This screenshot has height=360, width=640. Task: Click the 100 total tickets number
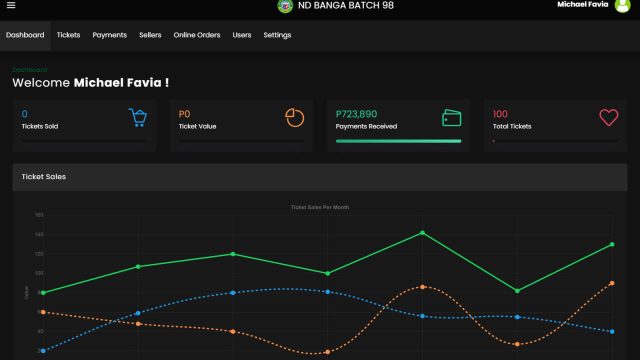(x=500, y=114)
